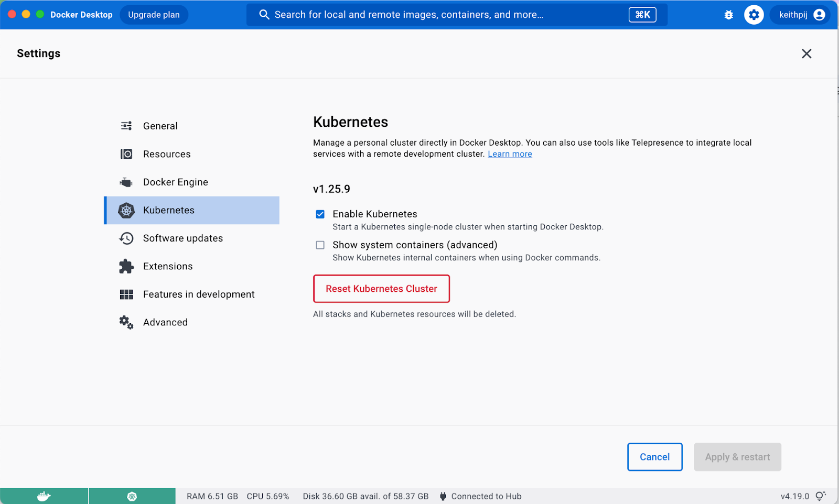This screenshot has width=839, height=504.
Task: Click the Docker Engine icon in sidebar
Action: coord(126,182)
